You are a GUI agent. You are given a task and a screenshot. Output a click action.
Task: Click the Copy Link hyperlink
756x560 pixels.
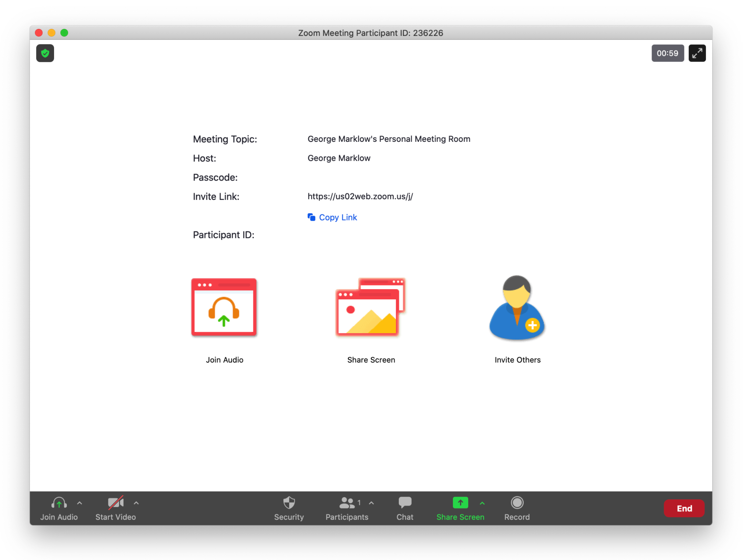click(x=337, y=217)
